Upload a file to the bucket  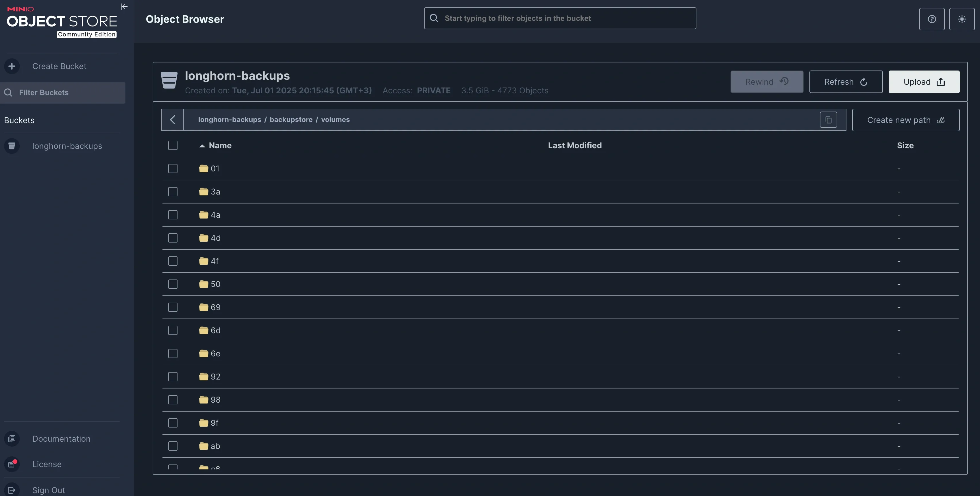[924, 82]
